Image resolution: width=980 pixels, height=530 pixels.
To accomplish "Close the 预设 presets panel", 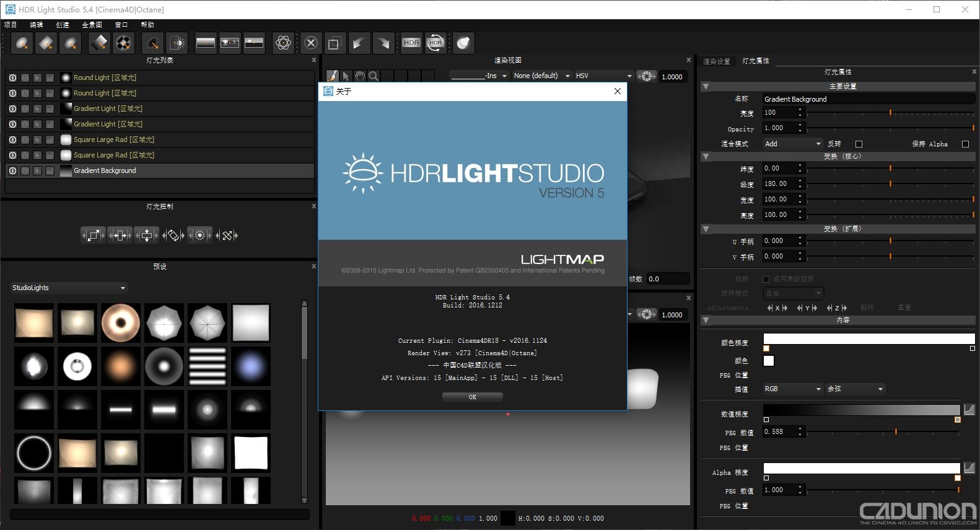I will (313, 266).
